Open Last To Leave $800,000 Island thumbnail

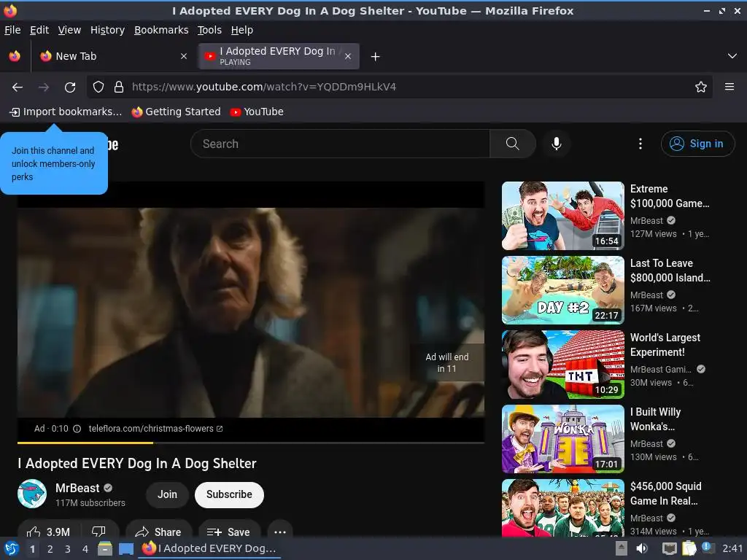tap(563, 290)
